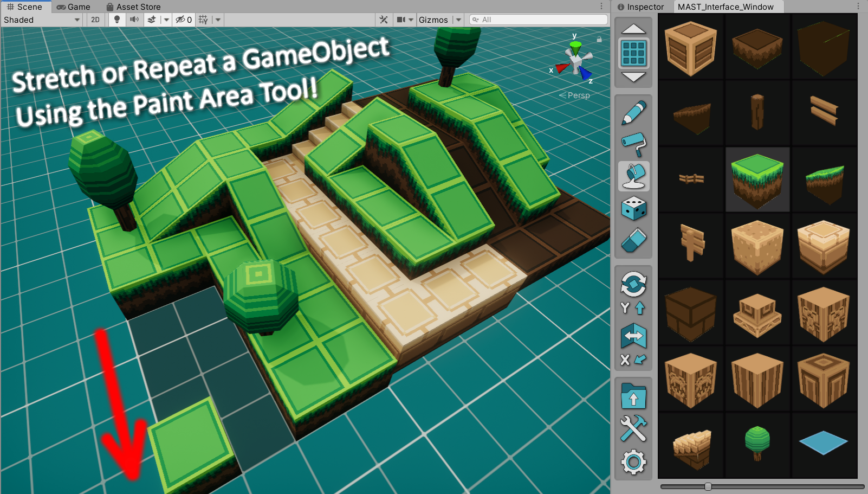Change rotation axis with the Y arrow button
This screenshot has width=868, height=494.
coord(633,308)
